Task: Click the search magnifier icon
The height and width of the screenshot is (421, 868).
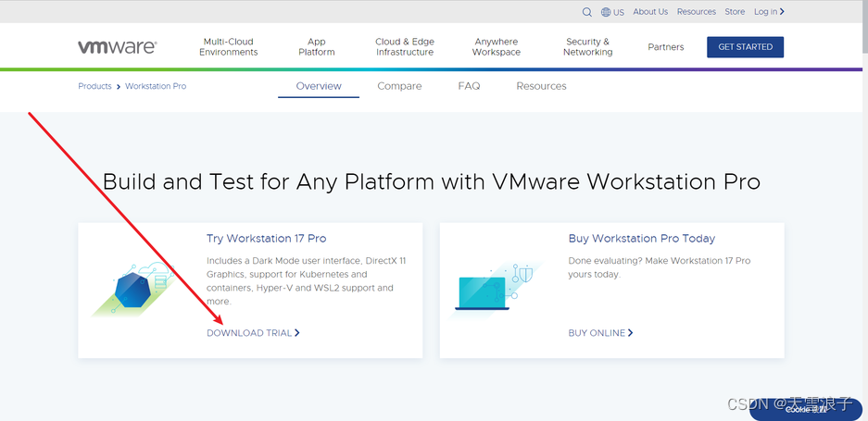Action: (586, 12)
